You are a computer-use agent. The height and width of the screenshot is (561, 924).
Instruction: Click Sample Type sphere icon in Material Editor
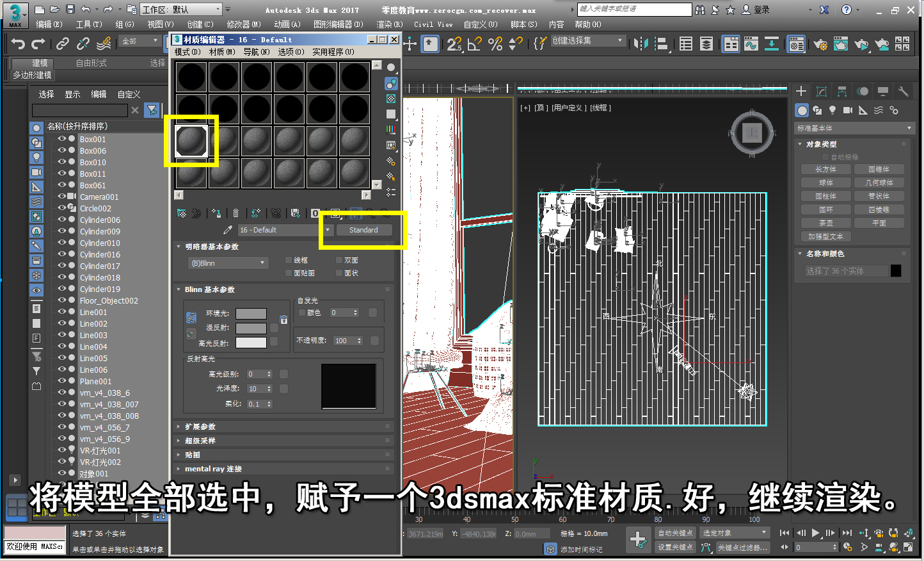coord(391,68)
